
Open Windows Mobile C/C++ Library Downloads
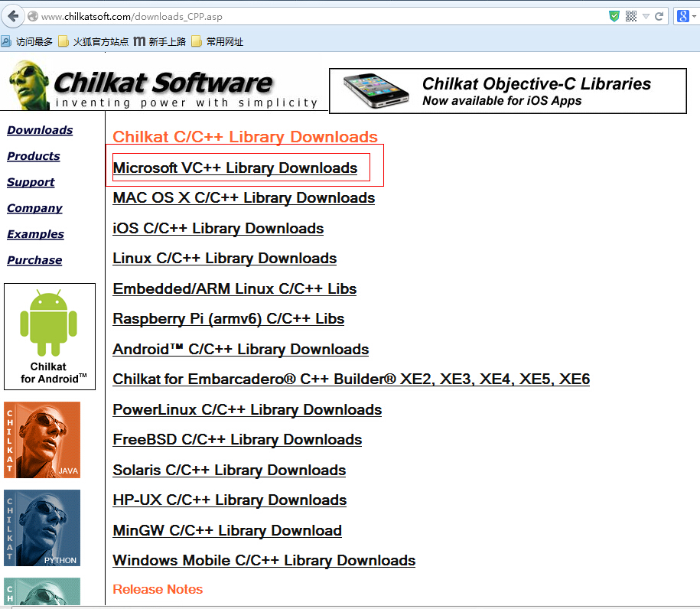click(264, 560)
